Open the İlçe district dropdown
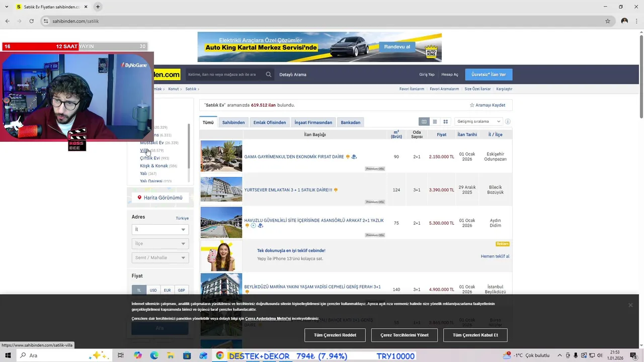This screenshot has width=644, height=362. click(x=160, y=243)
